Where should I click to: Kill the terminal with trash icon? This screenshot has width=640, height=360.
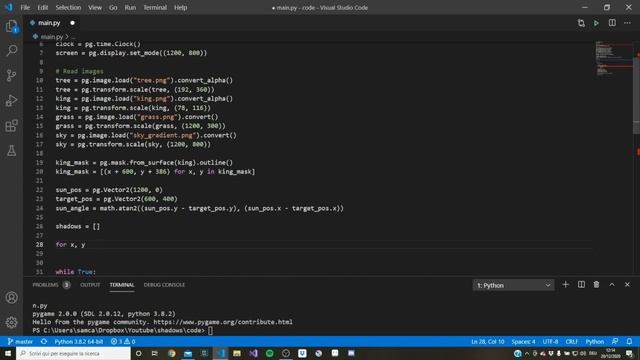[x=596, y=284]
